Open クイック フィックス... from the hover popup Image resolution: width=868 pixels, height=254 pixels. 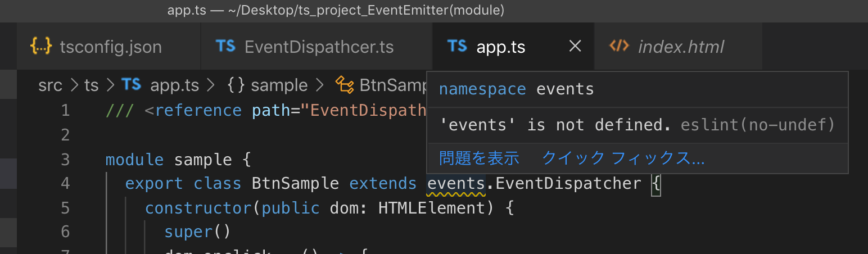pyautogui.click(x=623, y=158)
